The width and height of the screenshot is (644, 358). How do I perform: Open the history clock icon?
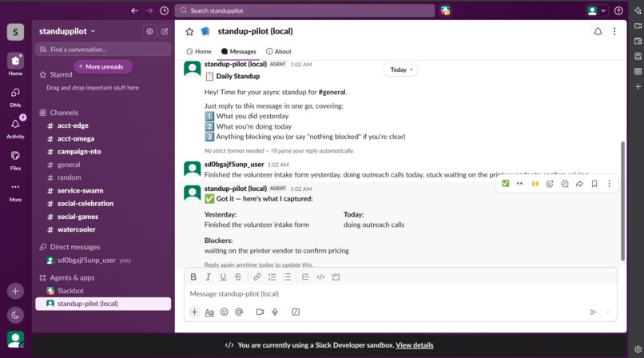click(x=165, y=10)
